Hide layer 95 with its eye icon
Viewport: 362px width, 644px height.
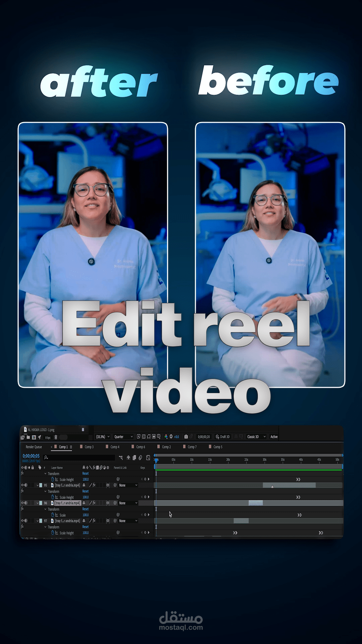(22, 485)
